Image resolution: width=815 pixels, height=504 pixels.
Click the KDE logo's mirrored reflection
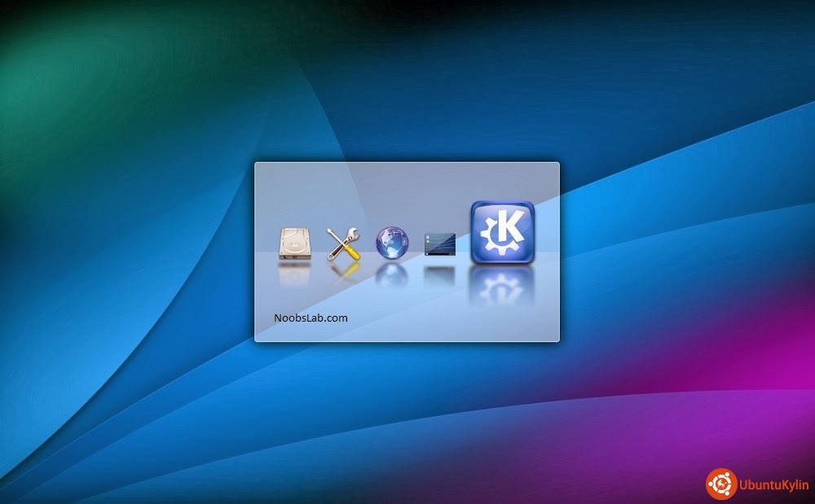502,287
